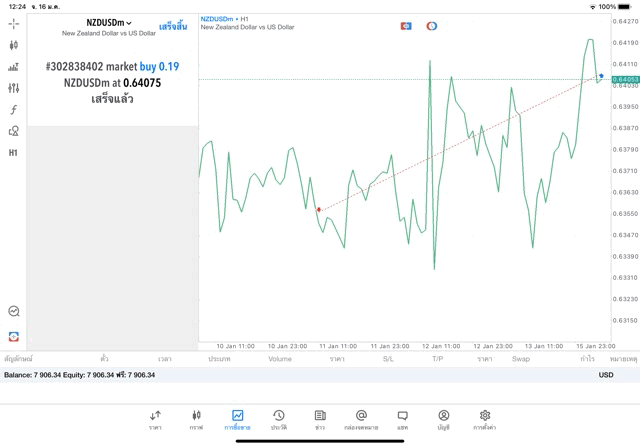
Task: Select the blue trade exit marker
Action: click(x=601, y=76)
